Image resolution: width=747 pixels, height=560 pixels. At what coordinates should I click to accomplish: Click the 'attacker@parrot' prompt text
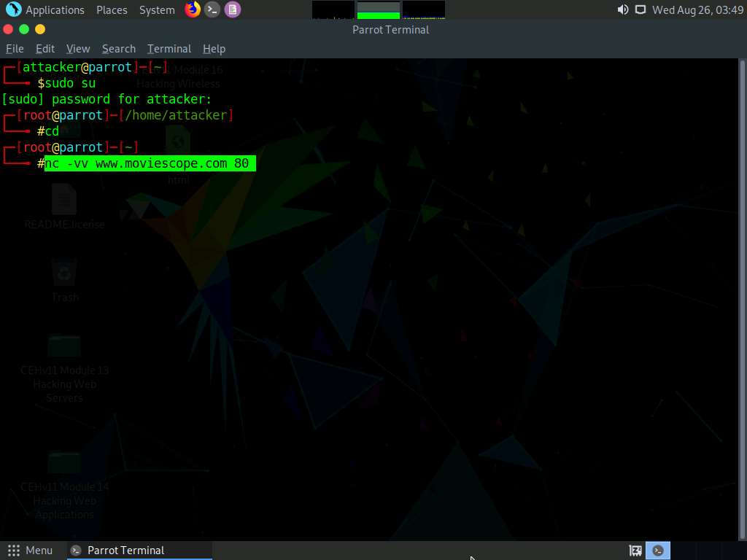click(77, 67)
